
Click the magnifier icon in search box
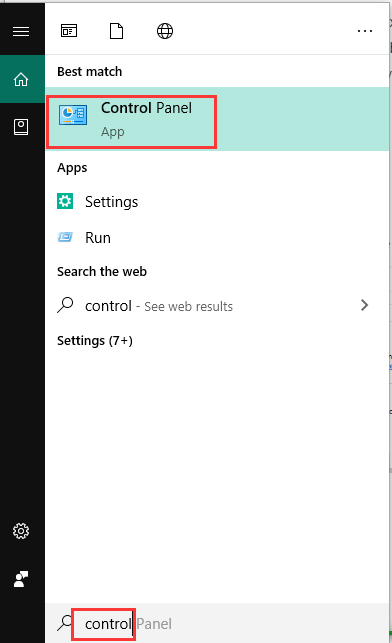click(x=65, y=623)
